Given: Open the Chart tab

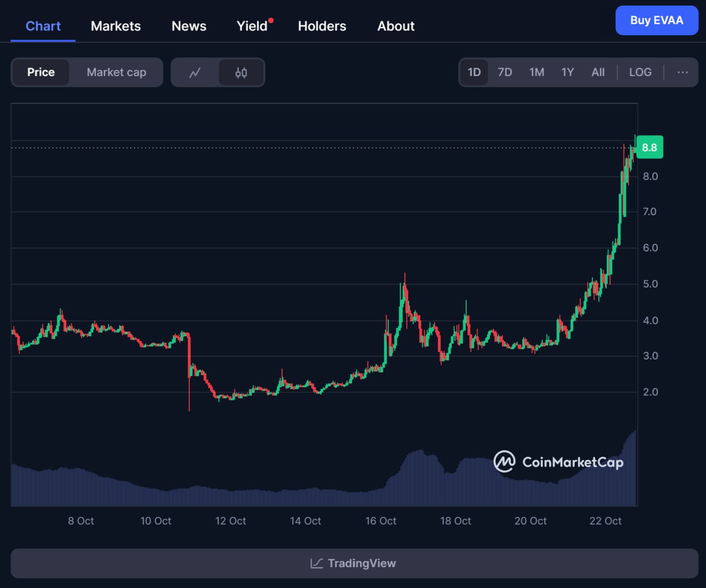Looking at the screenshot, I should coord(43,26).
